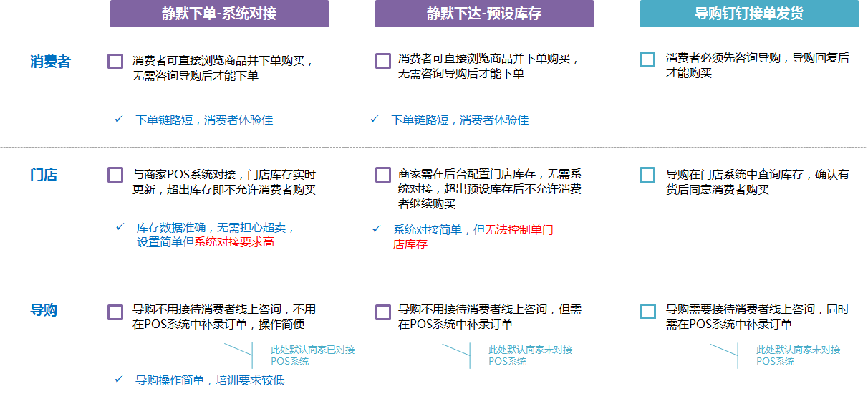The image size is (868, 394).
Task: Select the 静默下达-预设库存 header tab
Action: [484, 14]
